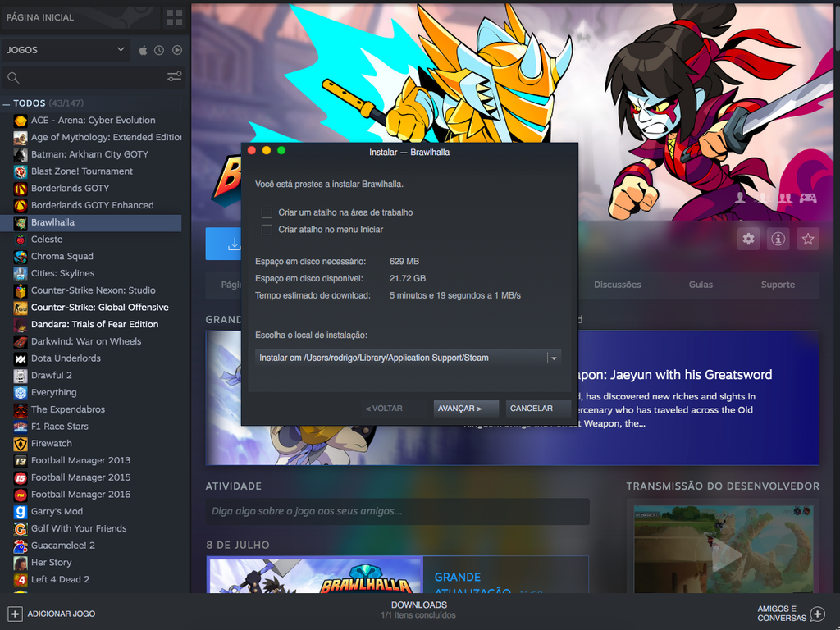Screen dimensions: 840x630
Task: Click the Batman: Arkham City GOTY icon
Action: pyautogui.click(x=21, y=154)
